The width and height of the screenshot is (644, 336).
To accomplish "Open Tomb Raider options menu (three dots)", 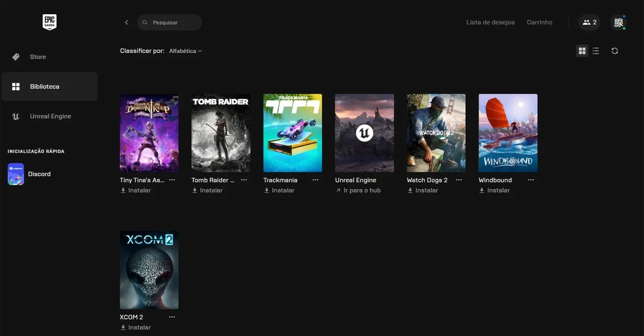I will [244, 180].
